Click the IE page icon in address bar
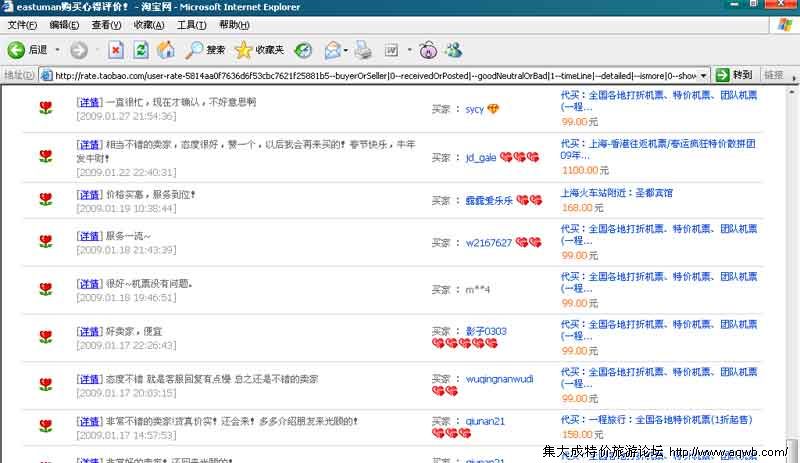Screen dimensions: 800x463 tap(46, 76)
